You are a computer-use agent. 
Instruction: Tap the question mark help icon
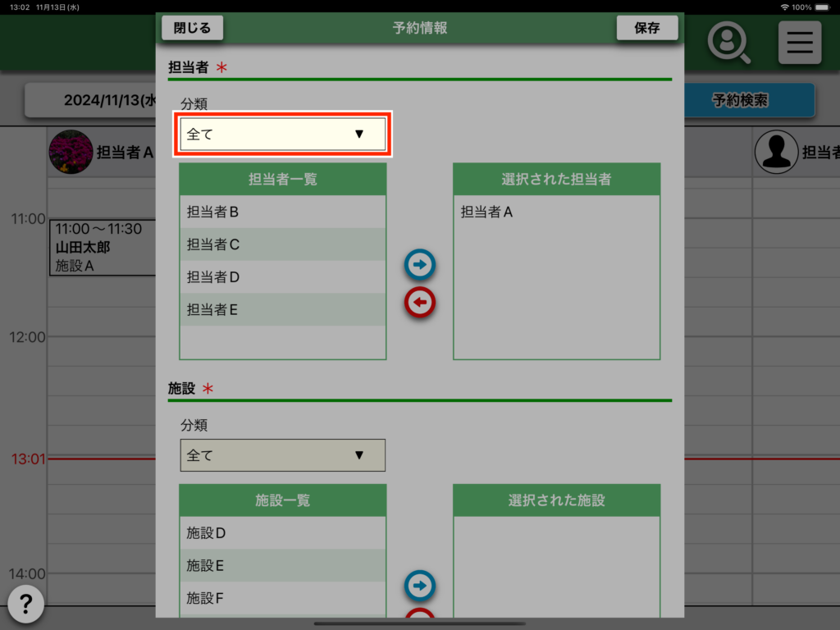coord(26,605)
